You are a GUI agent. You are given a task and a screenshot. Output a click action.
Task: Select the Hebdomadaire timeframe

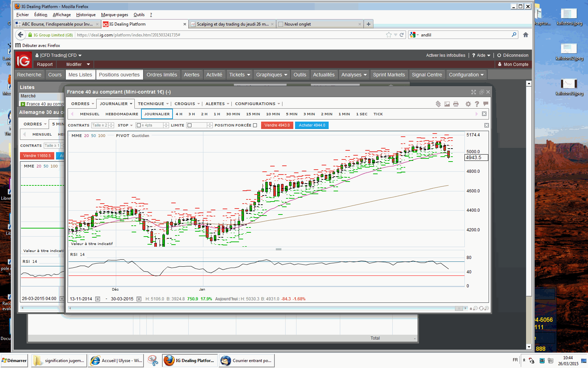coord(122,114)
